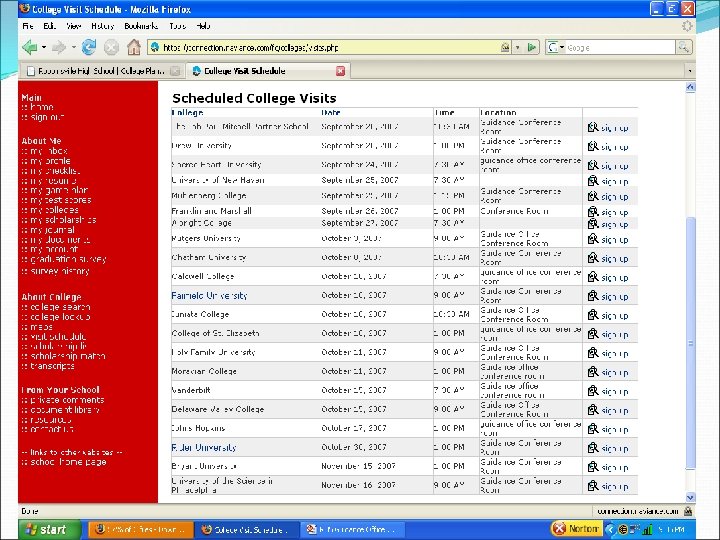Switch to the first browser tab

tap(102, 71)
